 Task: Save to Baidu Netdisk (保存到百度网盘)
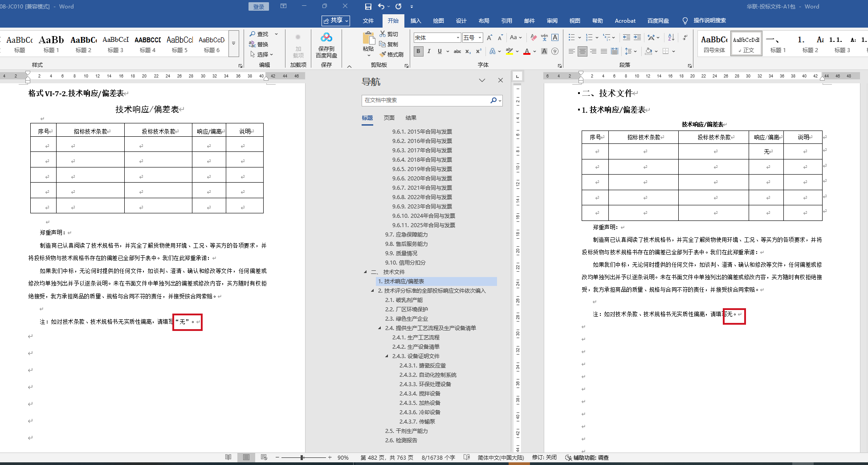[326, 45]
